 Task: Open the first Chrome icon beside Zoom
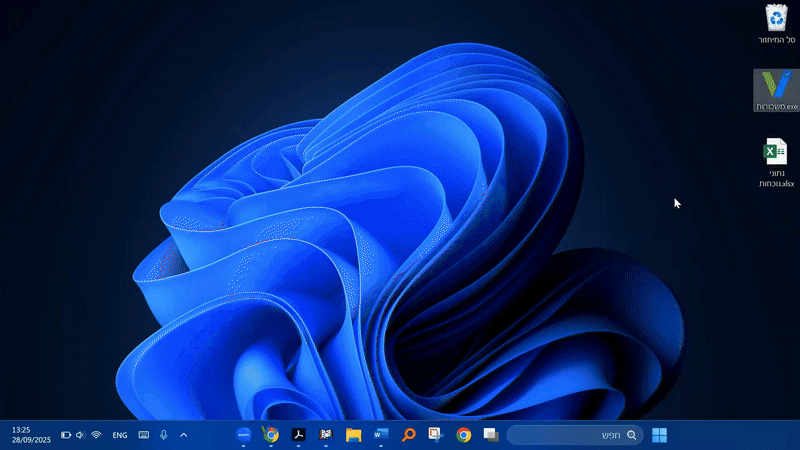tap(270, 435)
